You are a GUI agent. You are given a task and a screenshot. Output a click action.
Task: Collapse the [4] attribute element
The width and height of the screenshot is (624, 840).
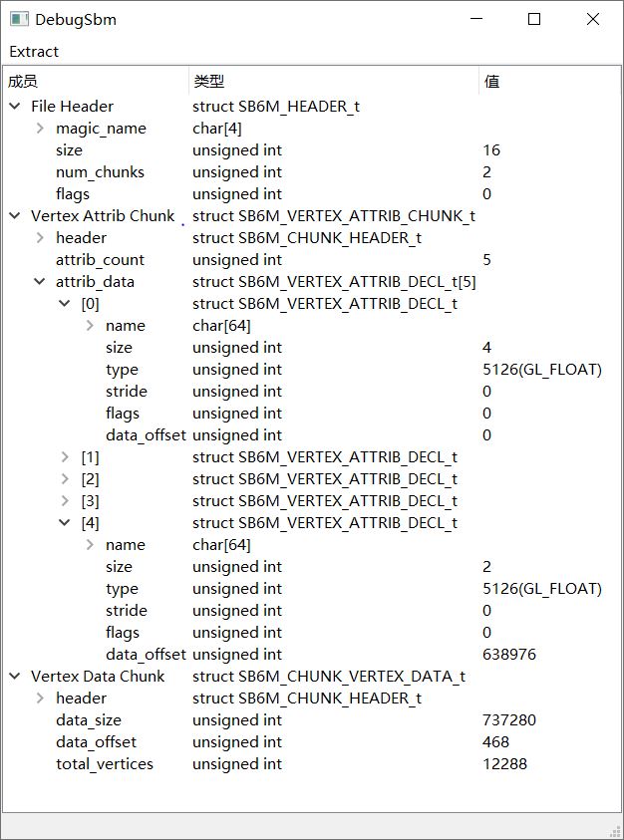[x=65, y=522]
